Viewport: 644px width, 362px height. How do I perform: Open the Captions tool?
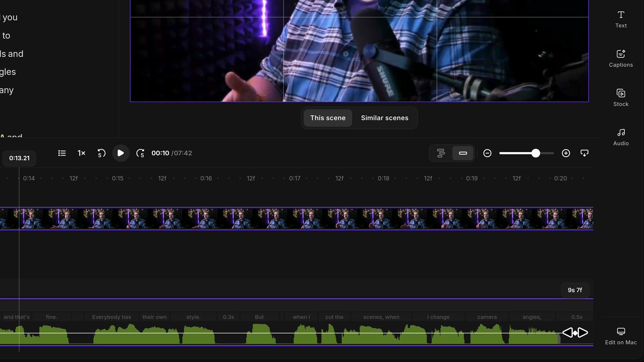tap(621, 59)
